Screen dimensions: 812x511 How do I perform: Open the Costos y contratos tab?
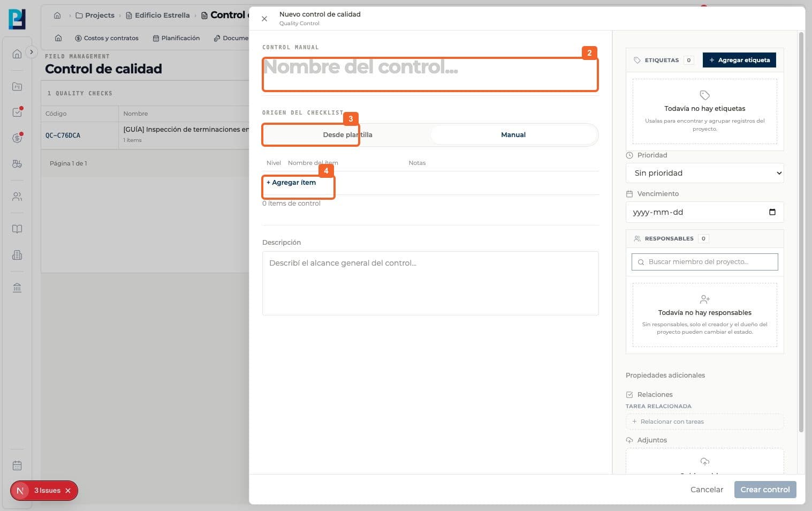click(x=107, y=38)
